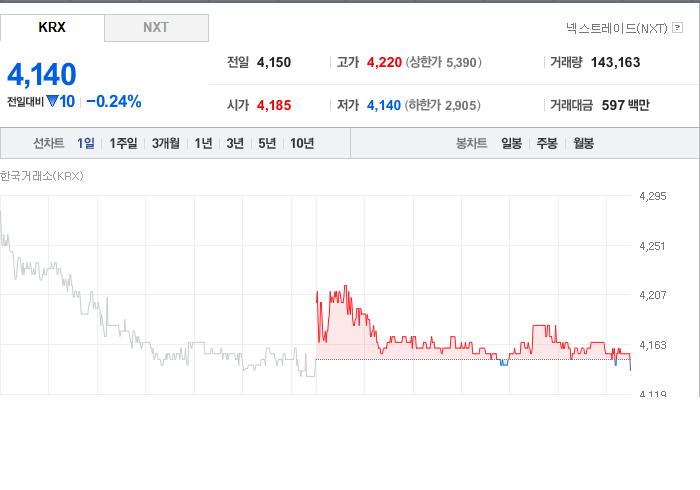Screen dimensions: 700x490
Task: Show the 일봉 daily candle chart
Action: (511, 143)
